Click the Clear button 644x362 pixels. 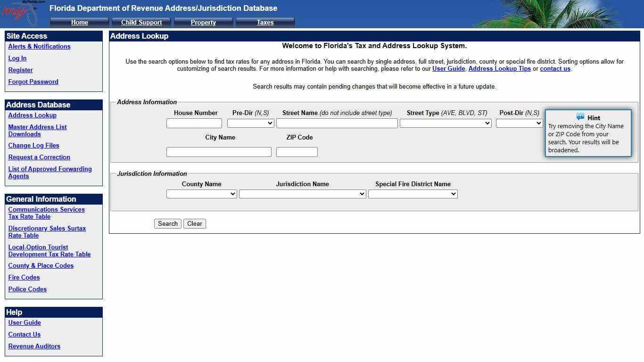click(194, 223)
